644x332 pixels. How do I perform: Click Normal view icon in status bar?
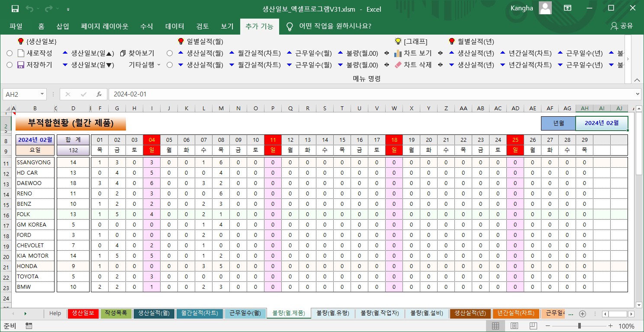(496, 326)
